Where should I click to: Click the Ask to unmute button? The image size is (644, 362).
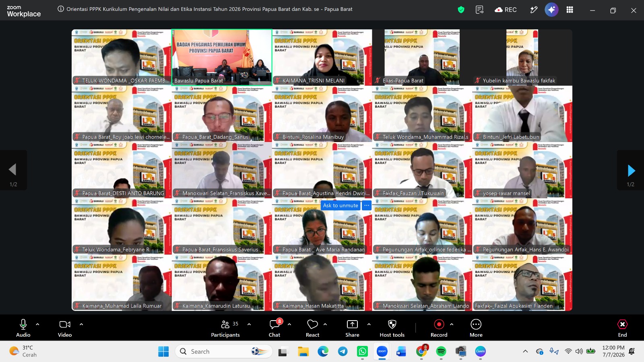coord(341,205)
